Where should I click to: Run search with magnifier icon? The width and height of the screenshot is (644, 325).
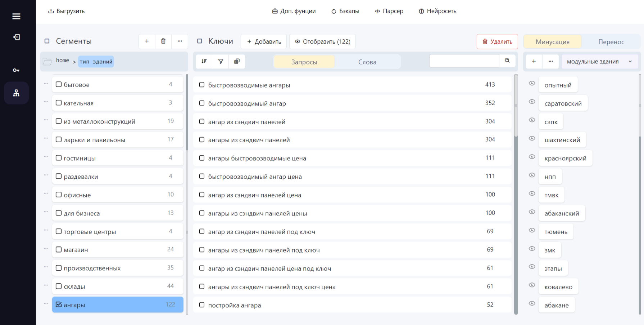[507, 61]
